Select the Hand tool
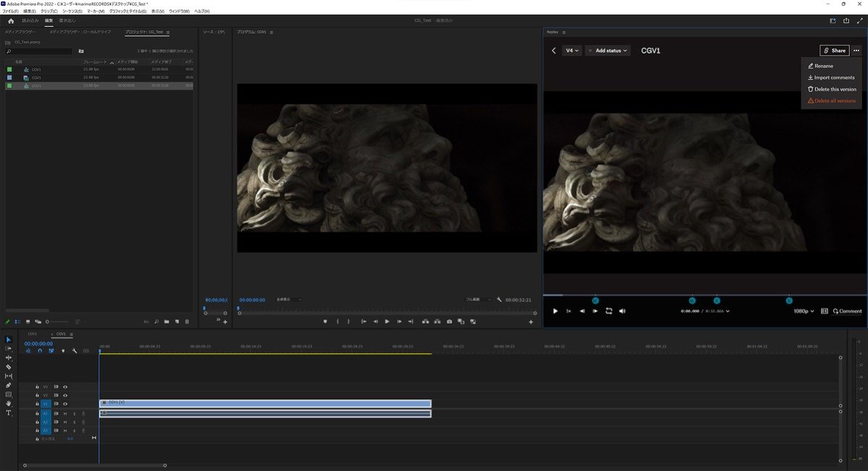Image resolution: width=868 pixels, height=471 pixels. tap(9, 404)
